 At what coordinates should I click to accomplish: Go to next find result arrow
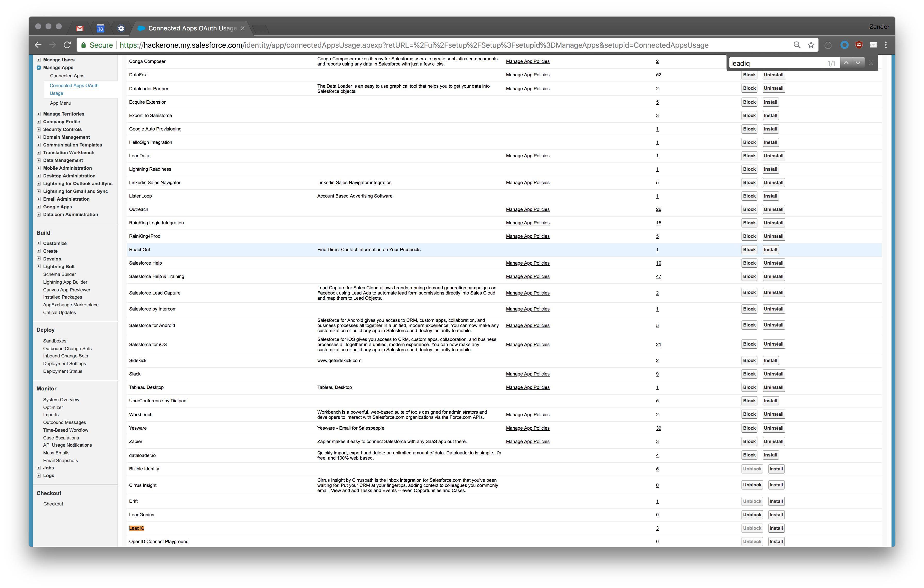858,63
